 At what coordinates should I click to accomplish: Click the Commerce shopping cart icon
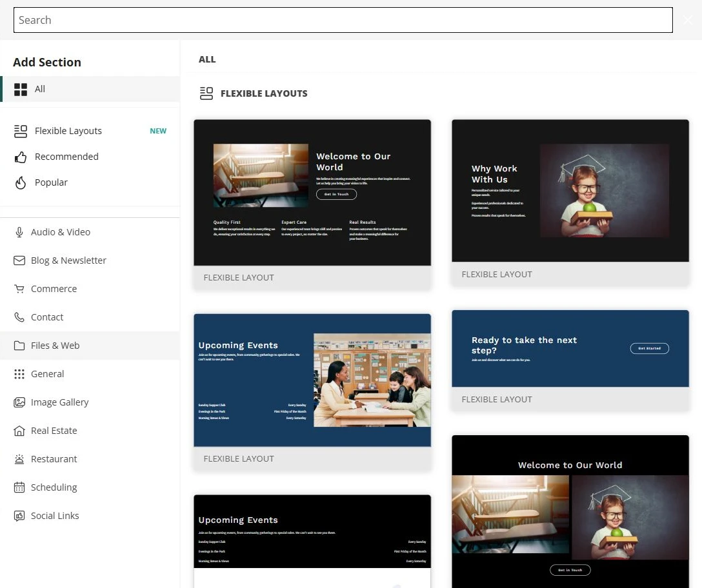[19, 289]
